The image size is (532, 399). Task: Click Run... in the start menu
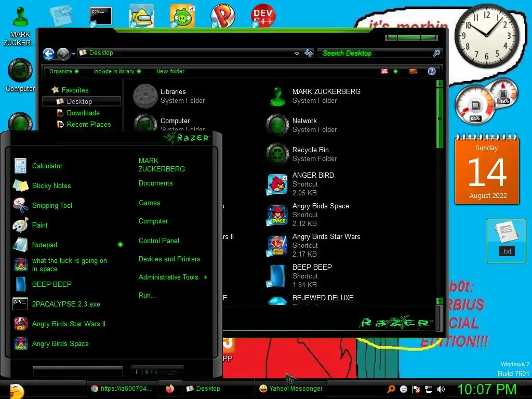pos(147,295)
